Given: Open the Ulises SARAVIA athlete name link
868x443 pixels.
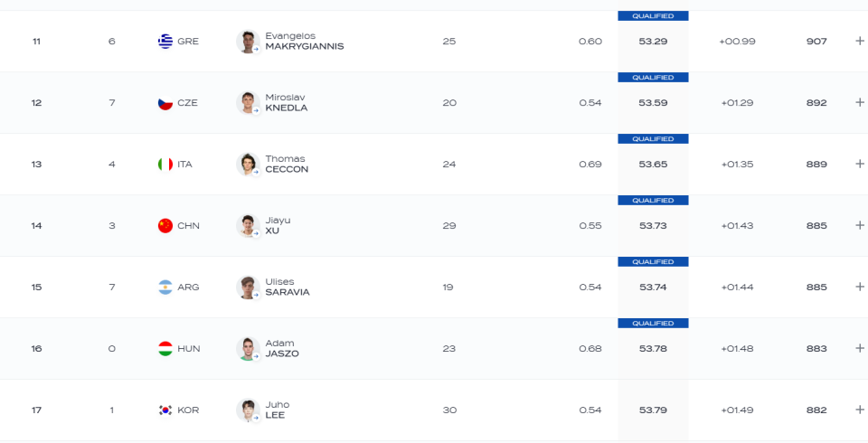Looking at the screenshot, I should click(x=288, y=287).
